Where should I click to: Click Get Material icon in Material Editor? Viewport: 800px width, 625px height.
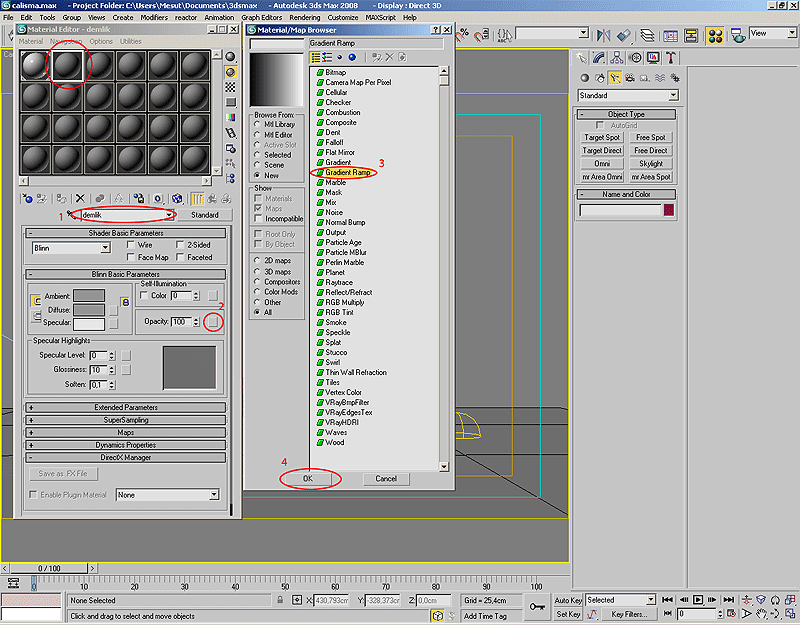pyautogui.click(x=27, y=199)
